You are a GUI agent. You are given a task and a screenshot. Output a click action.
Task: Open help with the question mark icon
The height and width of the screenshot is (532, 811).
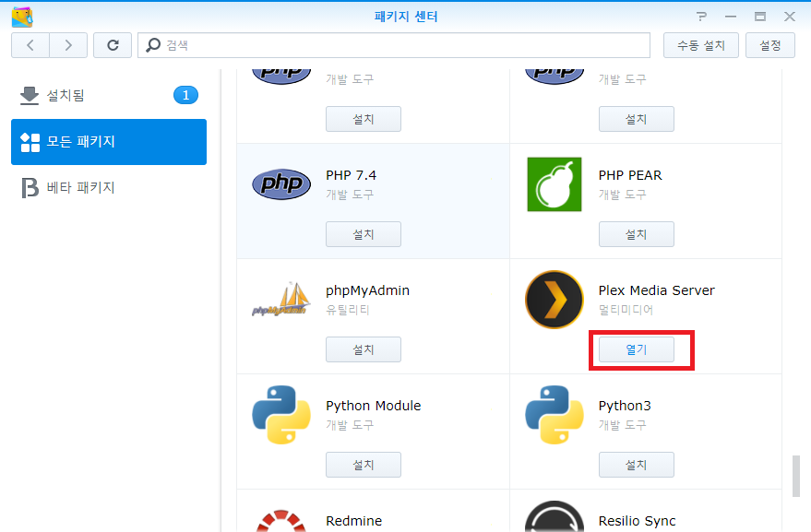[x=701, y=17]
